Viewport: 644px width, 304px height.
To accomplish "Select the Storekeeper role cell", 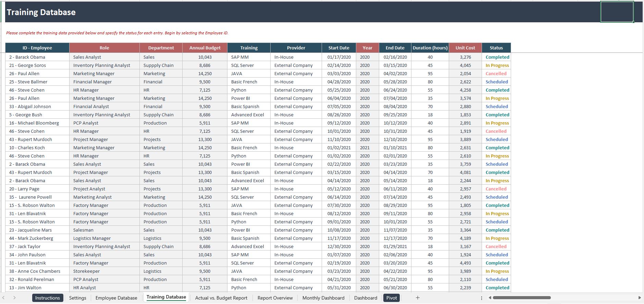I will (x=104, y=271).
